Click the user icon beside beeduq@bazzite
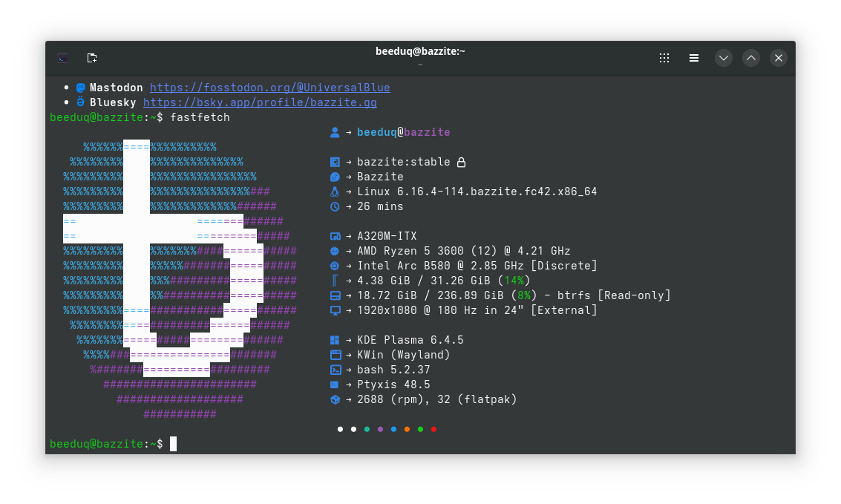841x504 pixels. click(x=335, y=132)
